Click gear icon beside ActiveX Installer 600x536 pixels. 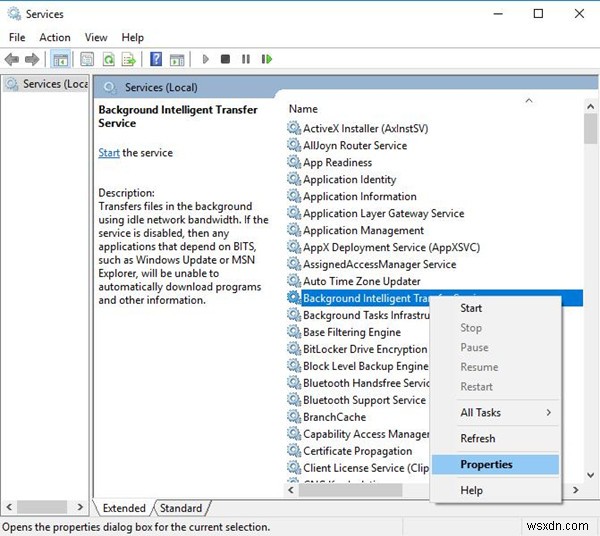(294, 128)
